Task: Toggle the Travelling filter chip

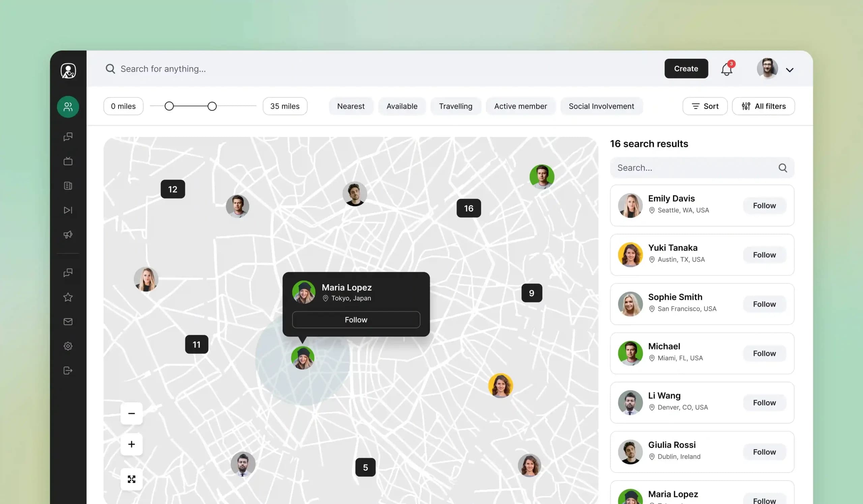Action: pos(456,106)
